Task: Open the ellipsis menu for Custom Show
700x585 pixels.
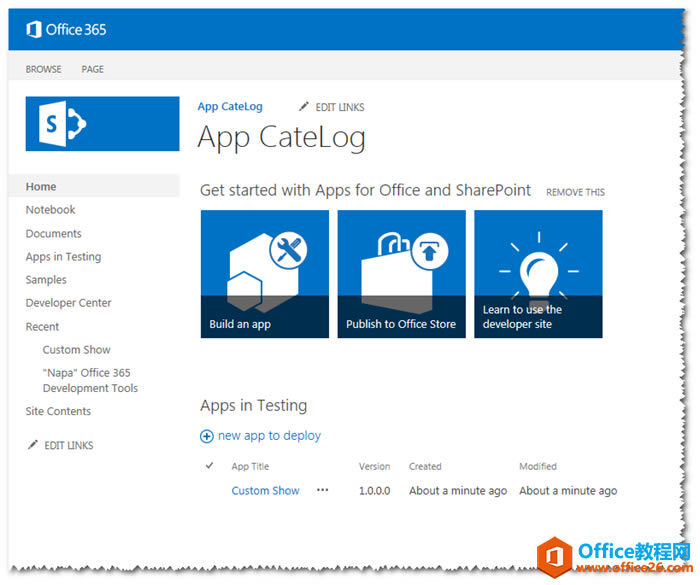Action: (x=322, y=491)
